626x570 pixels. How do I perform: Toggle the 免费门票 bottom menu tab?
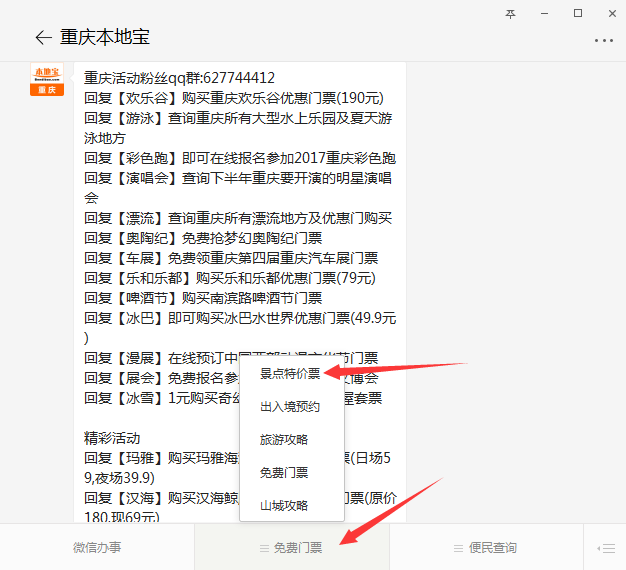coord(292,547)
